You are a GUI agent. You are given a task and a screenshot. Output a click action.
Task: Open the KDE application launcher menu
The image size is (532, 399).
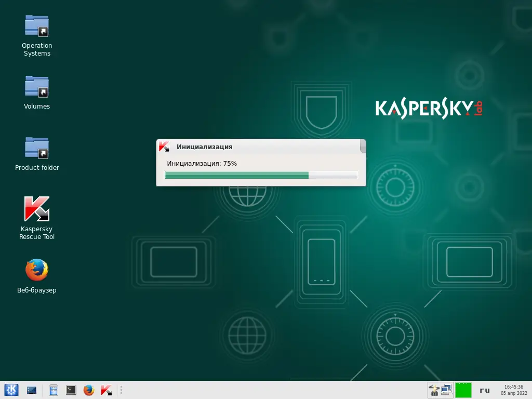pos(11,390)
